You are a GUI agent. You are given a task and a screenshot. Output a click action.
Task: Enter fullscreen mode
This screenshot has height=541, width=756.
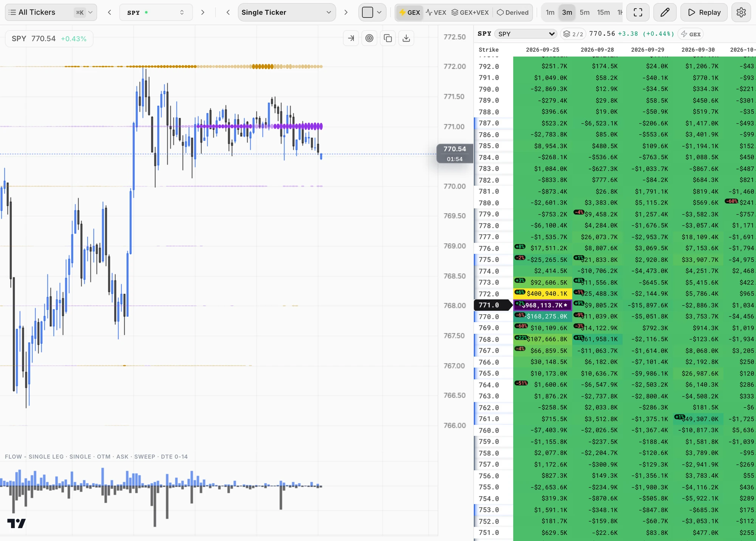638,12
